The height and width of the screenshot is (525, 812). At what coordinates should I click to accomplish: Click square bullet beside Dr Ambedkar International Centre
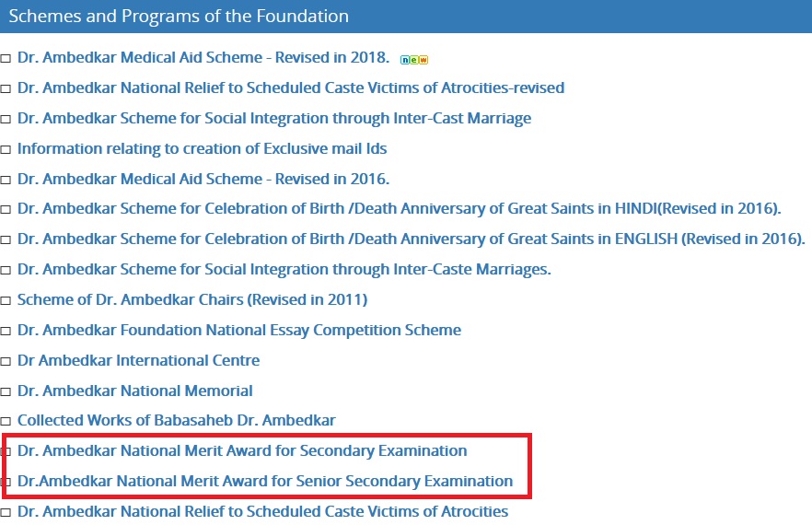click(6, 361)
